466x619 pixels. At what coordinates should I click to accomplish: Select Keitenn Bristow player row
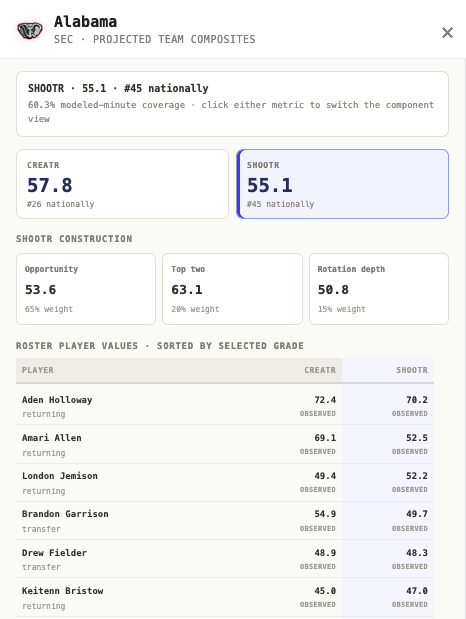pos(225,597)
